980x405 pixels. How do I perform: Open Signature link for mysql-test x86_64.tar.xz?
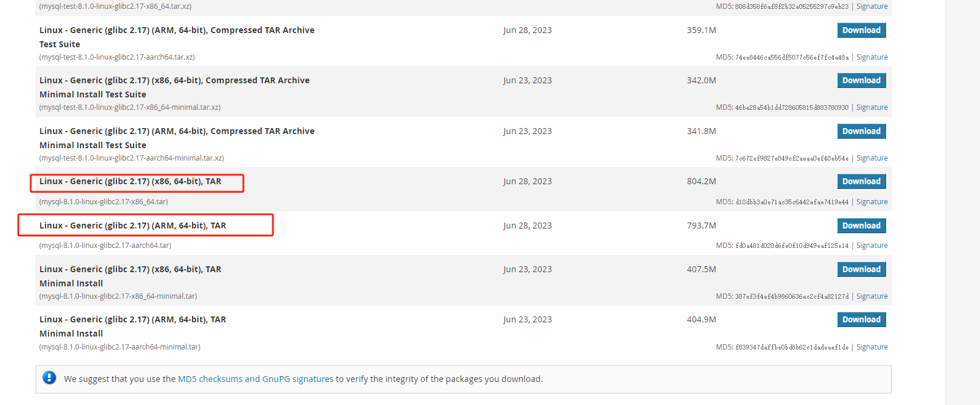[872, 6]
